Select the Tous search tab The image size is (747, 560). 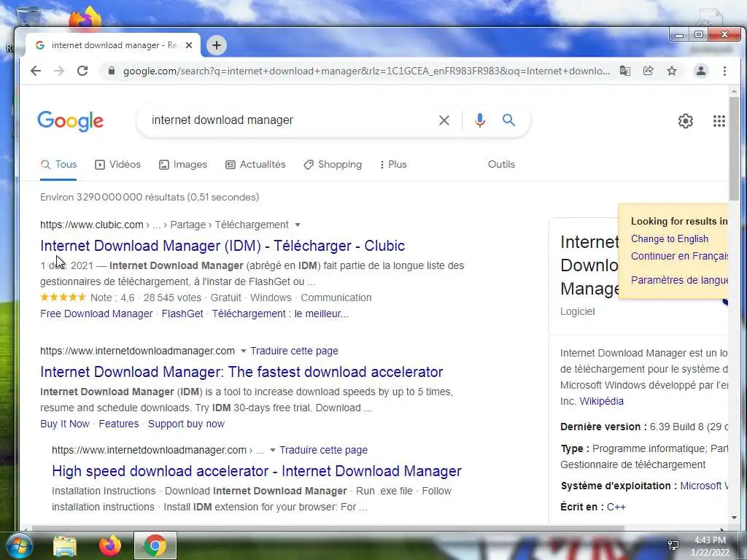(58, 165)
